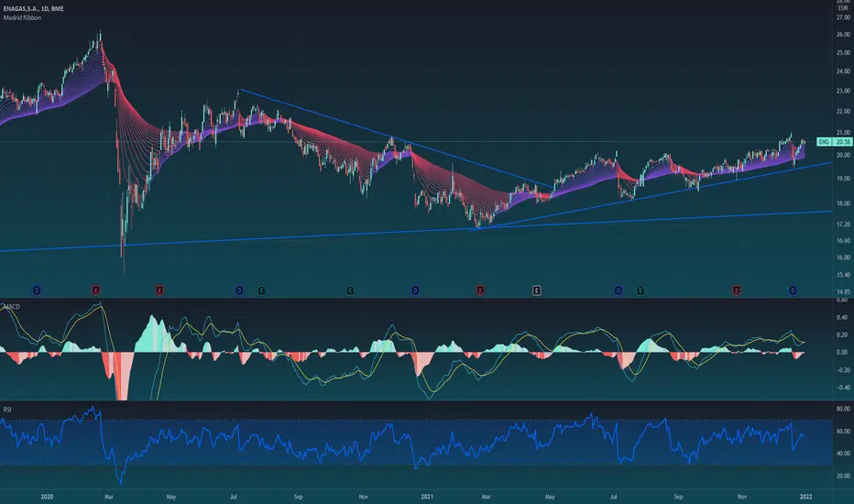Image resolution: width=854 pixels, height=504 pixels.
Task: Open the red earnings marker of late February 2021
Action: click(x=480, y=290)
